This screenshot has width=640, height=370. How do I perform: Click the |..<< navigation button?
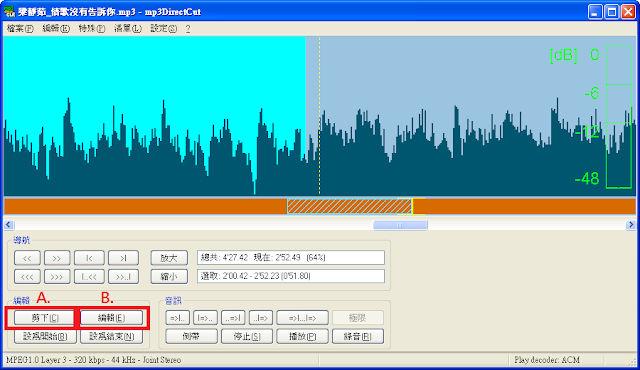point(89,277)
